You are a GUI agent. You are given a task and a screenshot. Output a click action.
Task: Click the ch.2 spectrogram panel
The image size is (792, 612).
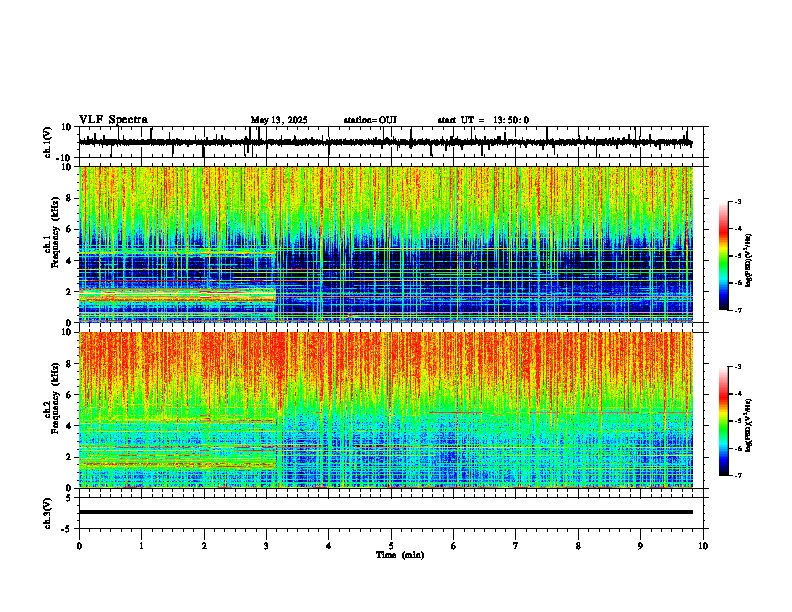386,410
